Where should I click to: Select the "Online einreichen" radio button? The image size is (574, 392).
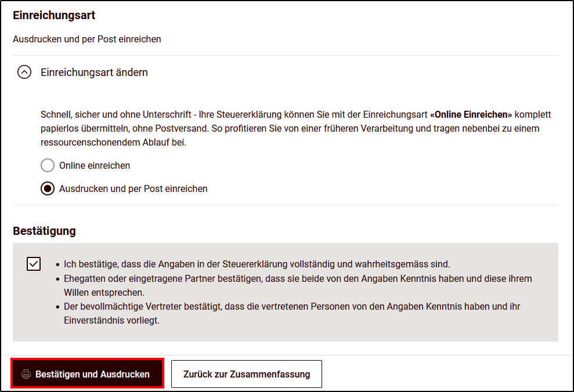coord(48,165)
